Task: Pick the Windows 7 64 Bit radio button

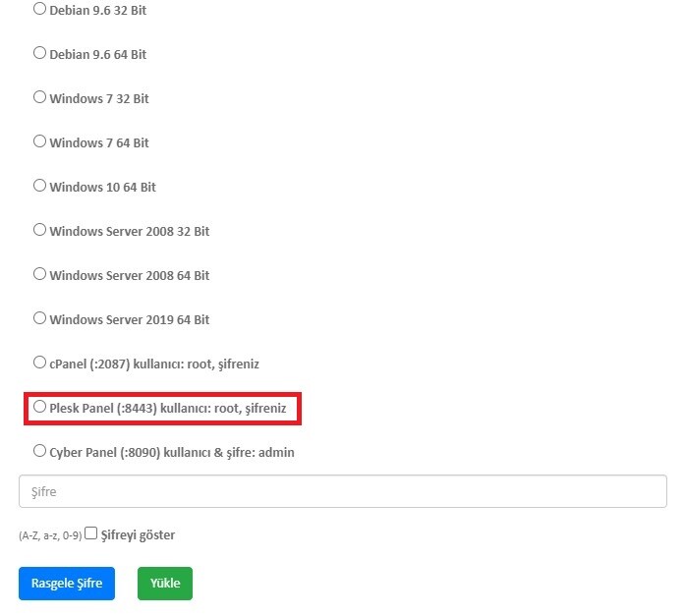Action: (39, 141)
